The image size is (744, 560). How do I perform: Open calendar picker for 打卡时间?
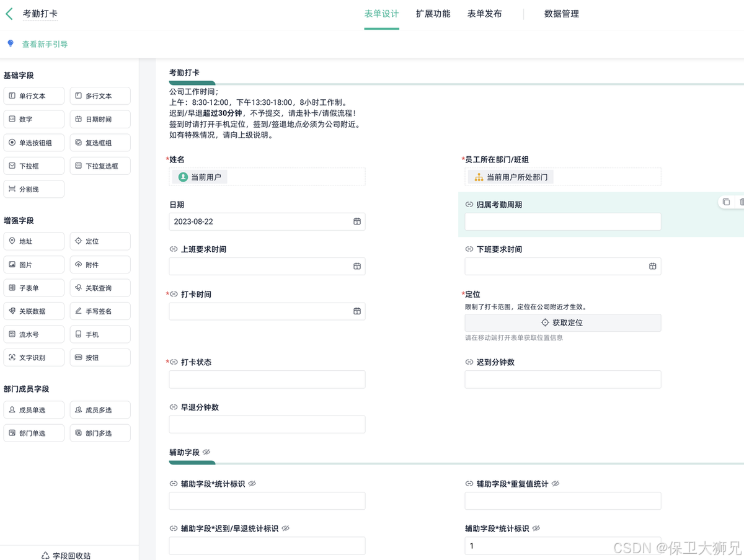357,311
